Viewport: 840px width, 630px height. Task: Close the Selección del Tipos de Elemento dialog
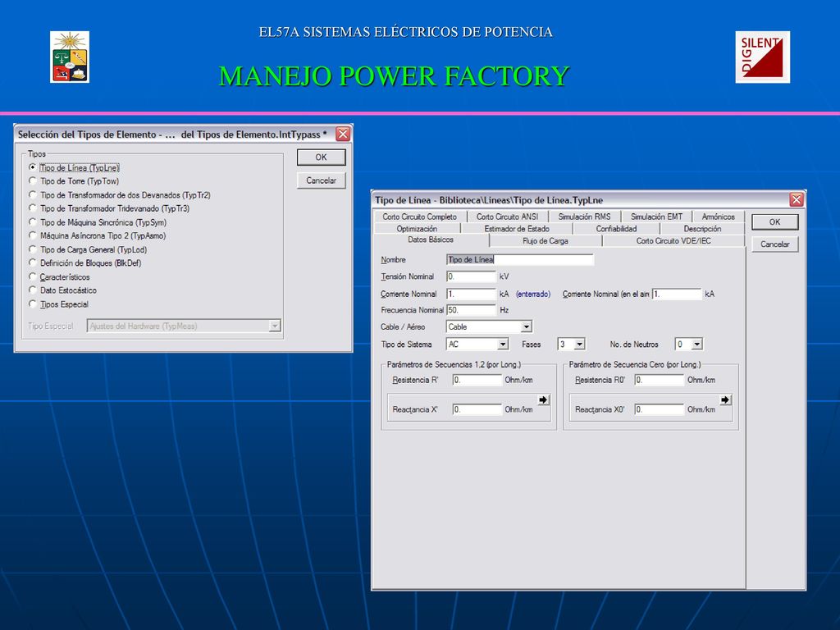tap(343, 134)
